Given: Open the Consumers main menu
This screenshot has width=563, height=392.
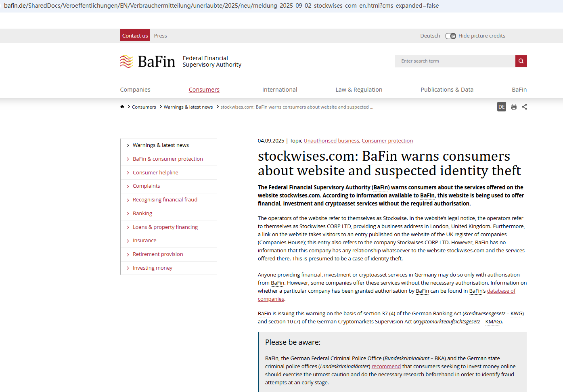Looking at the screenshot, I should tap(204, 90).
